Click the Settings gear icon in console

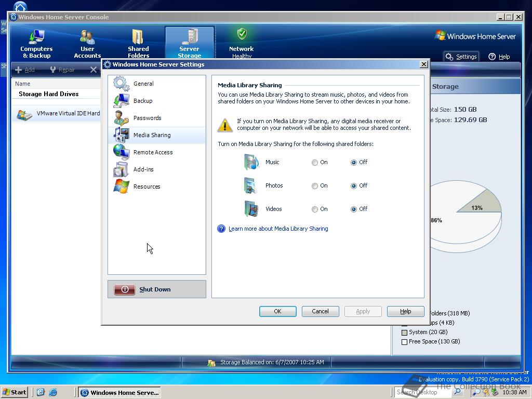pyautogui.click(x=449, y=57)
